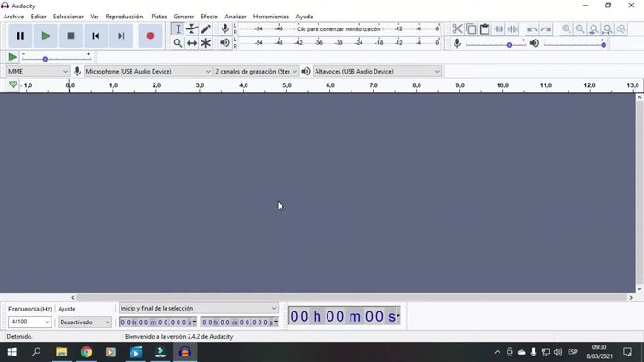
Task: Open the Archivo menu
Action: point(14,17)
